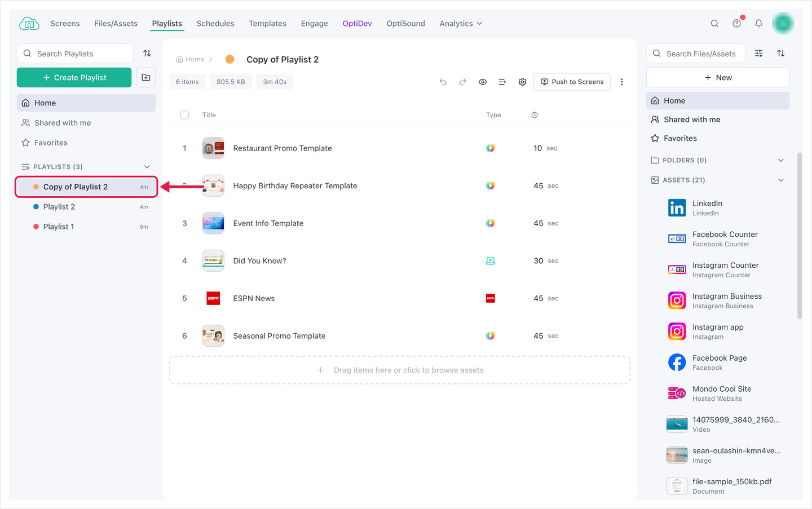The image size is (812, 509).
Task: Click the Push to Screens button
Action: [x=572, y=82]
